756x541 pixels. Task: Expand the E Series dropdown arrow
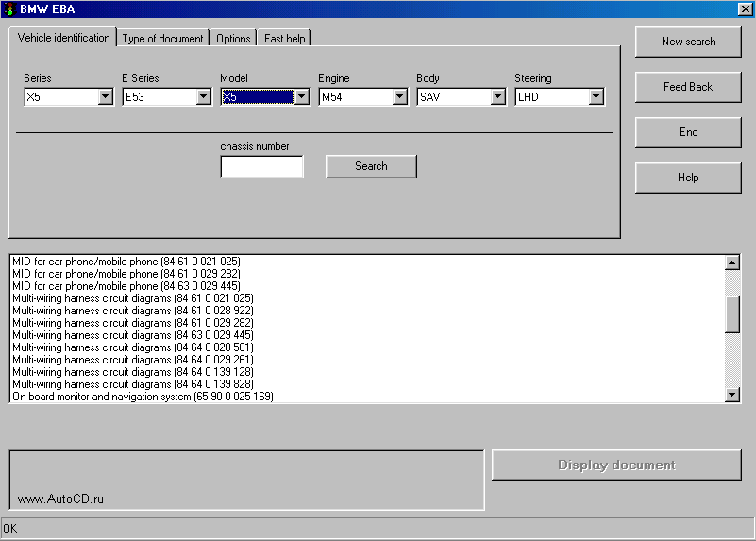point(204,97)
